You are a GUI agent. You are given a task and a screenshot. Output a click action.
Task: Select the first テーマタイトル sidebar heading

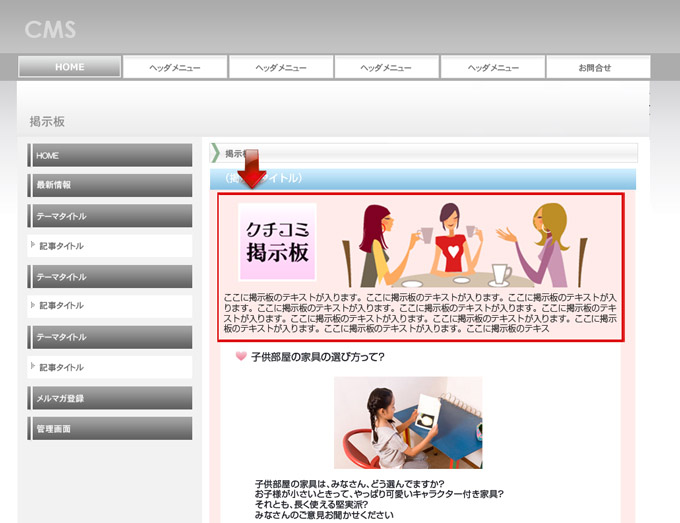pyautogui.click(x=110, y=216)
